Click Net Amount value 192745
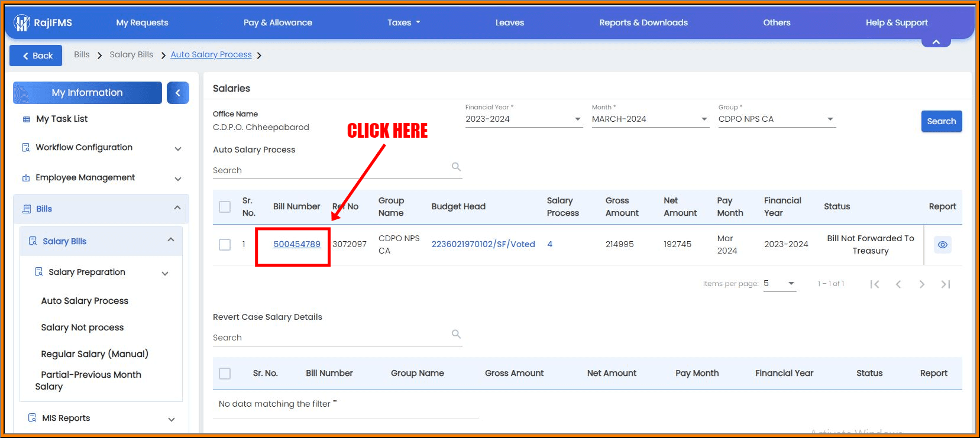This screenshot has height=438, width=980. [x=677, y=244]
